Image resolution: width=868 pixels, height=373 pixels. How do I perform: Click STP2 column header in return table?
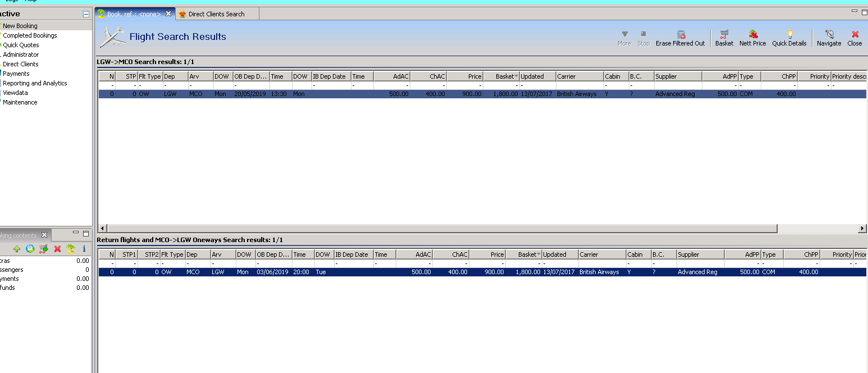149,254
